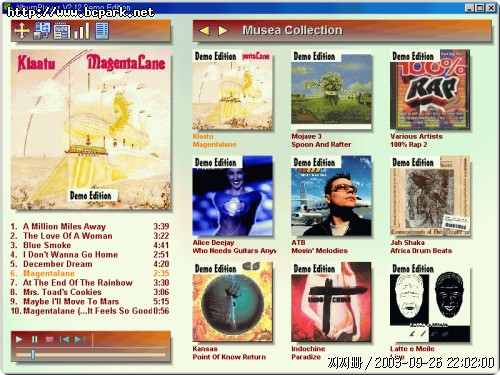Click the Mojave 3 artist name
The height and width of the screenshot is (375, 500).
click(306, 136)
